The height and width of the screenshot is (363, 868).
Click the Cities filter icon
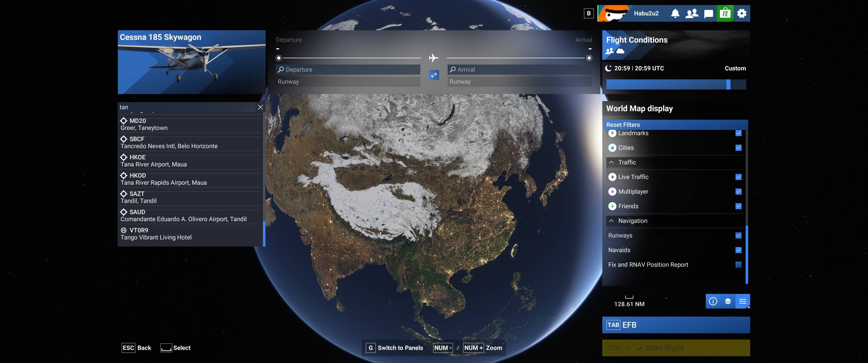(x=612, y=148)
